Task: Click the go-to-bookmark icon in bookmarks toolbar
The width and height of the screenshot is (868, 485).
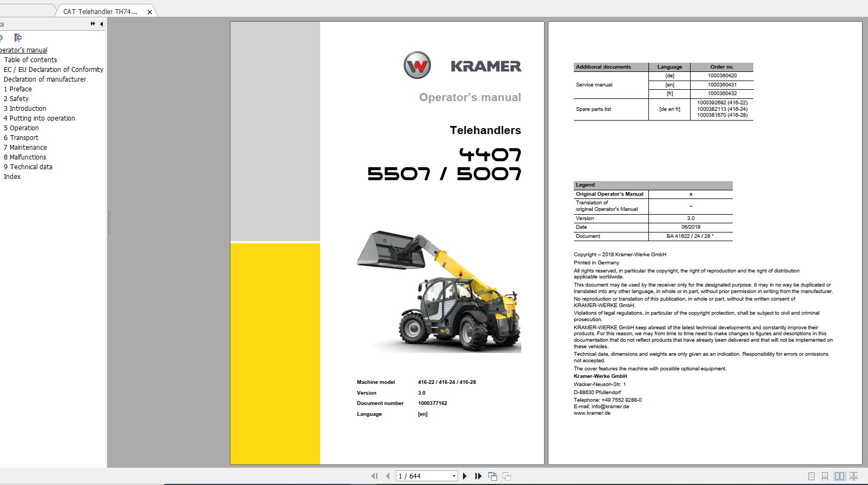Action: (18, 38)
